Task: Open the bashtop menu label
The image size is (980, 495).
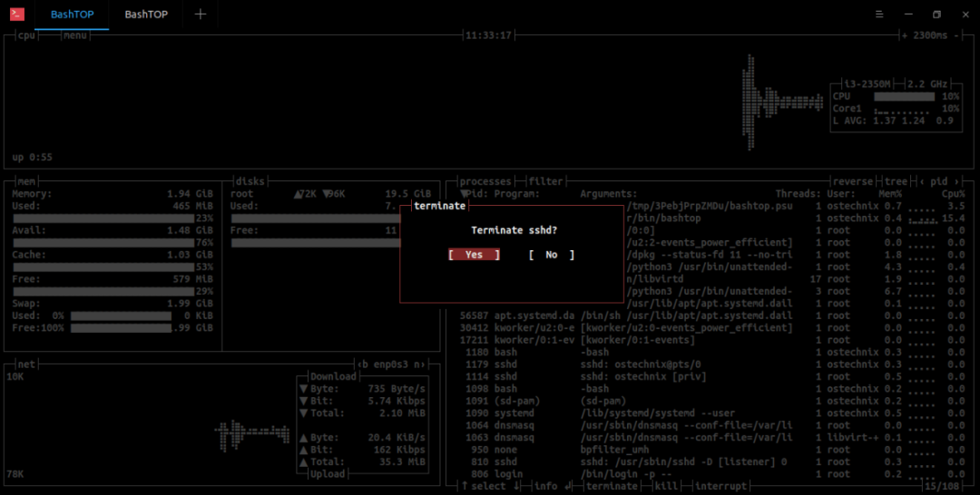Action: click(x=75, y=35)
